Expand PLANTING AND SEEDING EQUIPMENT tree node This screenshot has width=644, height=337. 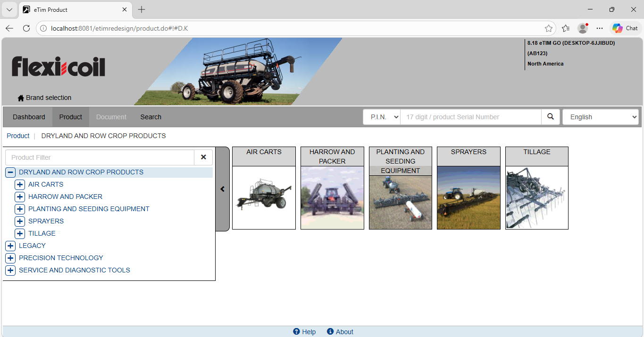(x=20, y=209)
